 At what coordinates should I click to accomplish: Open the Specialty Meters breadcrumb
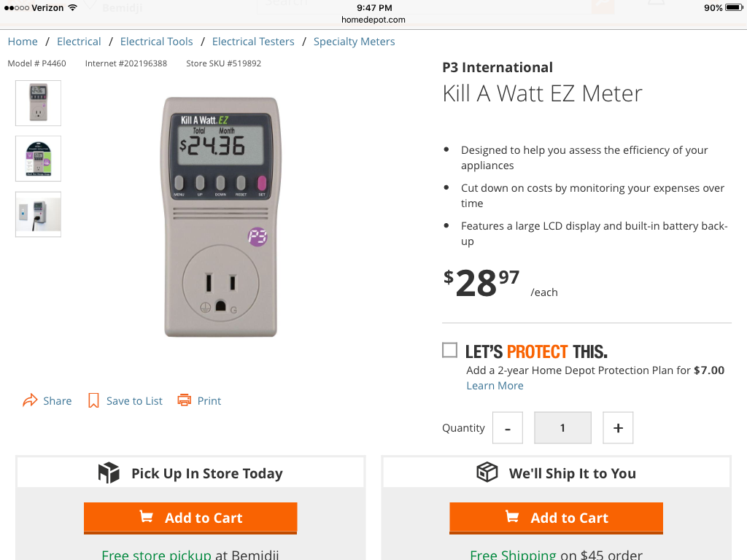354,42
